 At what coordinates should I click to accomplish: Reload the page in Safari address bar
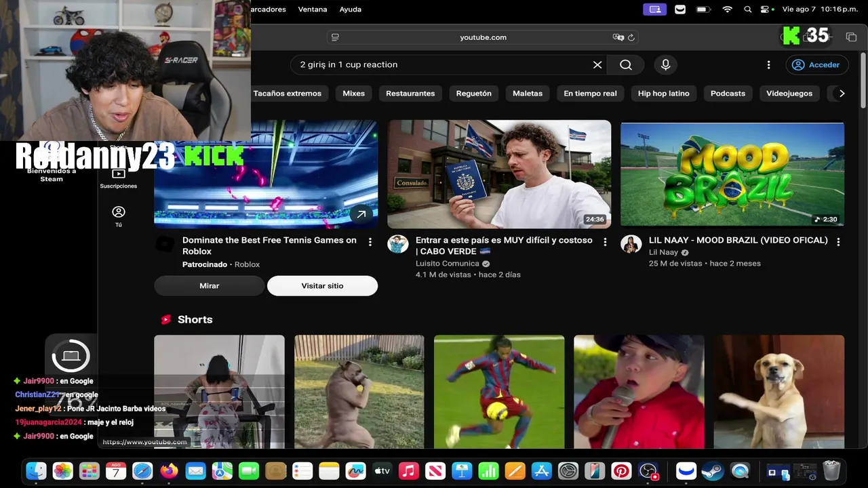click(631, 37)
